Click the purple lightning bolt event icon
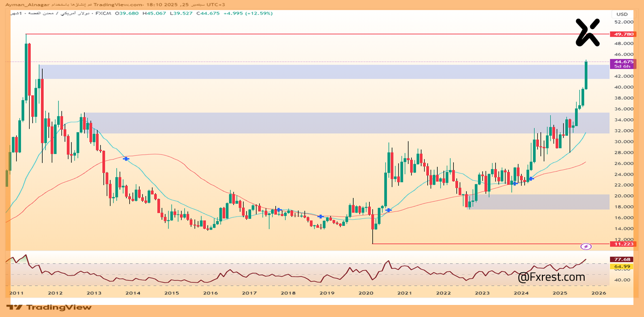The height and width of the screenshot is (317, 644). pos(586,247)
